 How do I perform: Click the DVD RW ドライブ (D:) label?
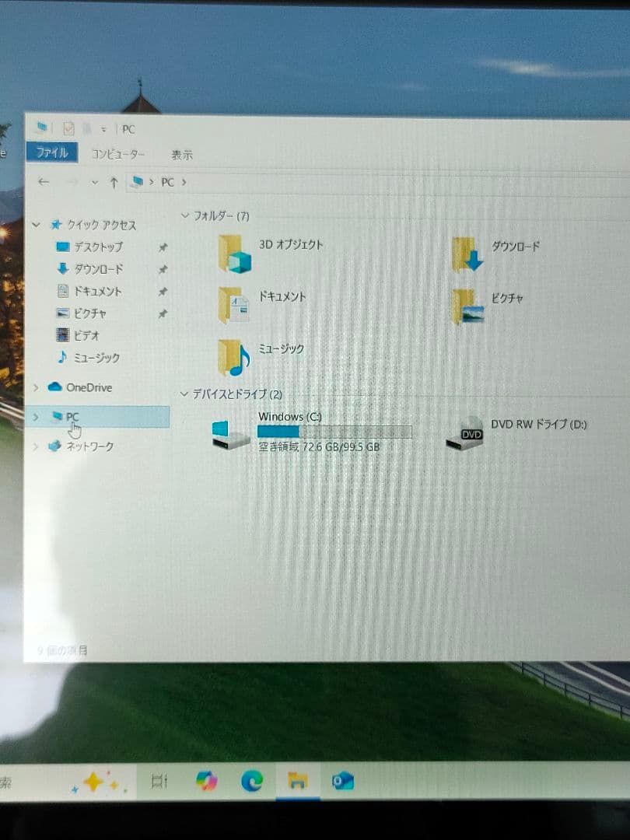[x=538, y=425]
